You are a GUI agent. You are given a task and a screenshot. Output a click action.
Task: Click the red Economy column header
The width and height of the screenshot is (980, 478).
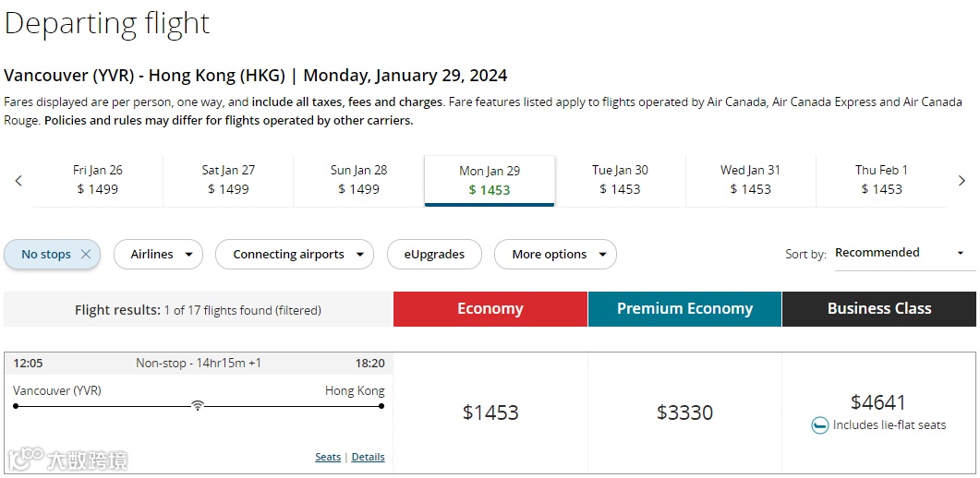tap(490, 309)
